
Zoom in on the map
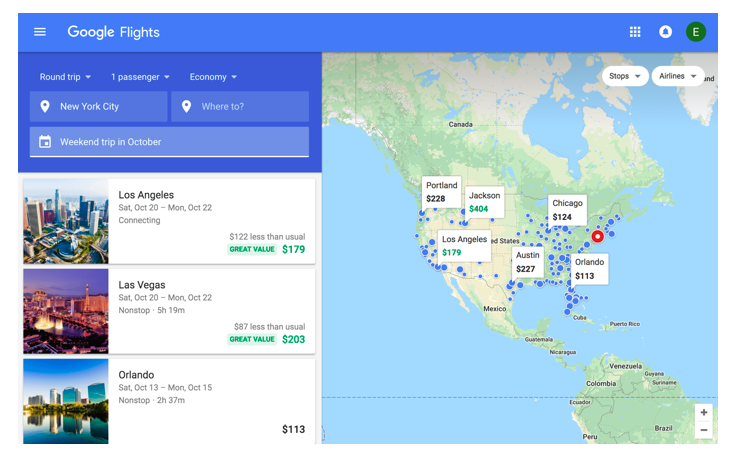(x=704, y=412)
